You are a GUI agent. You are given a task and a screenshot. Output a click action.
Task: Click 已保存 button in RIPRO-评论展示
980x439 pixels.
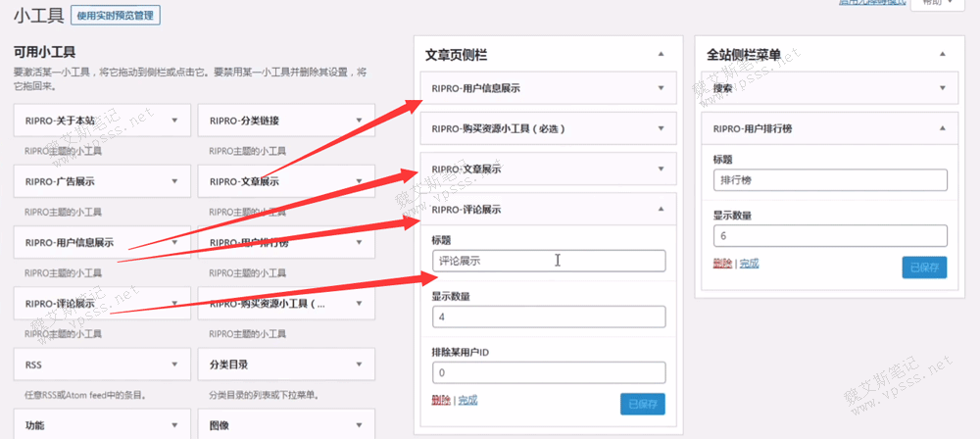643,404
